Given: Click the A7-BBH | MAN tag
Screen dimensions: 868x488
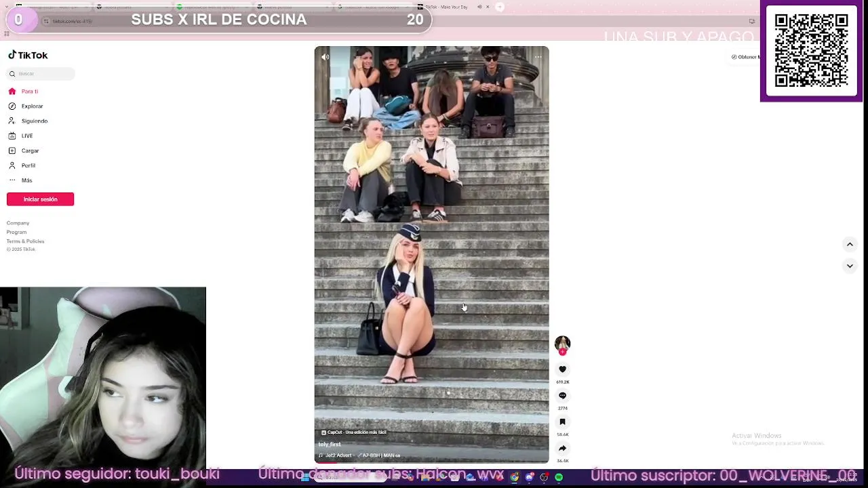Looking at the screenshot, I should [380, 455].
